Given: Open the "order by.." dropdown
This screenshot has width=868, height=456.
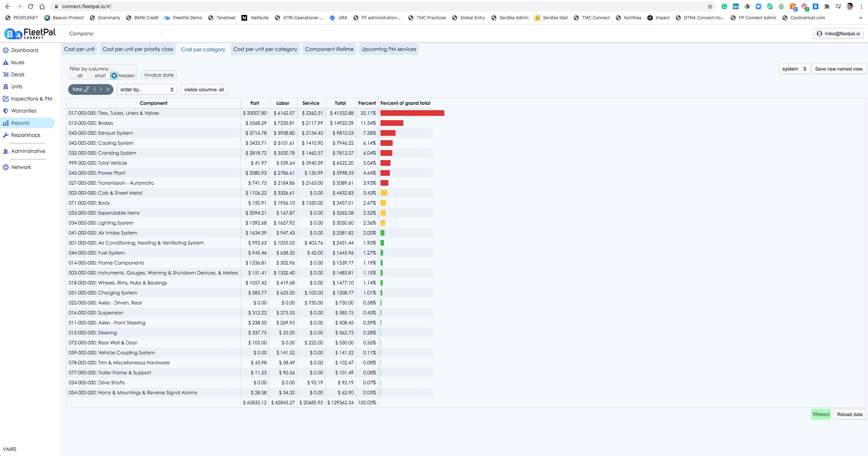Looking at the screenshot, I should coord(147,89).
